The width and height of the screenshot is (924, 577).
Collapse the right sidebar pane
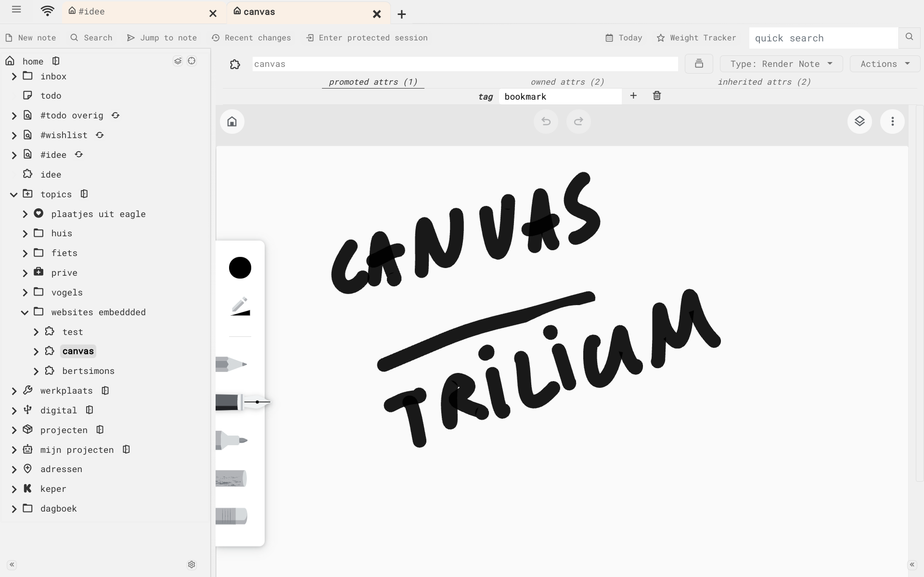click(912, 564)
